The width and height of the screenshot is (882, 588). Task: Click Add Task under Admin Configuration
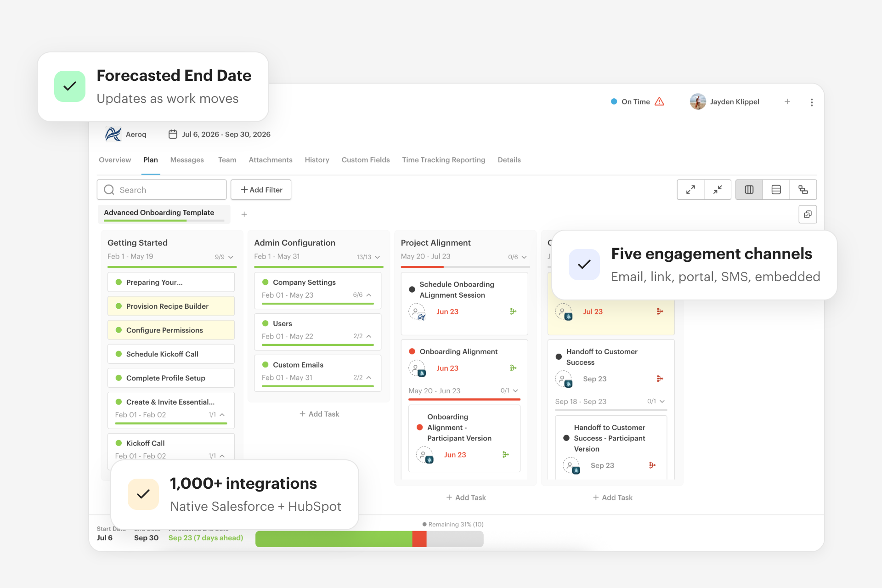(x=319, y=414)
